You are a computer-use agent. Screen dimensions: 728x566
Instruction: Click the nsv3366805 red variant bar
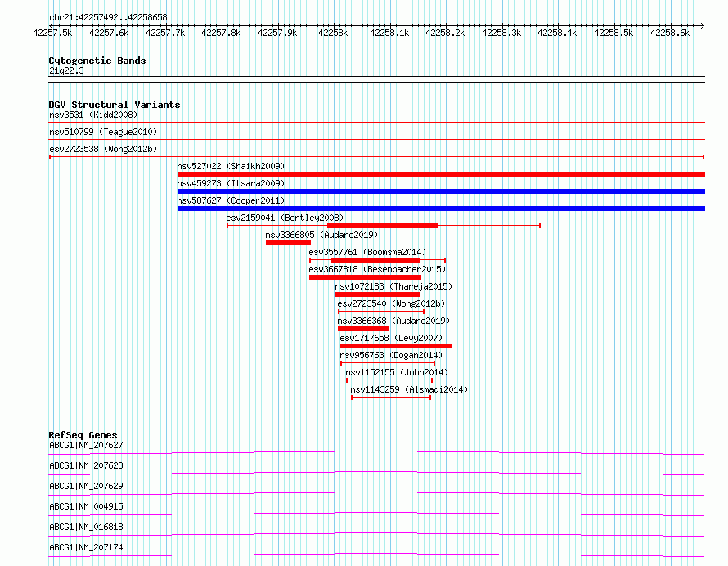pos(288,243)
